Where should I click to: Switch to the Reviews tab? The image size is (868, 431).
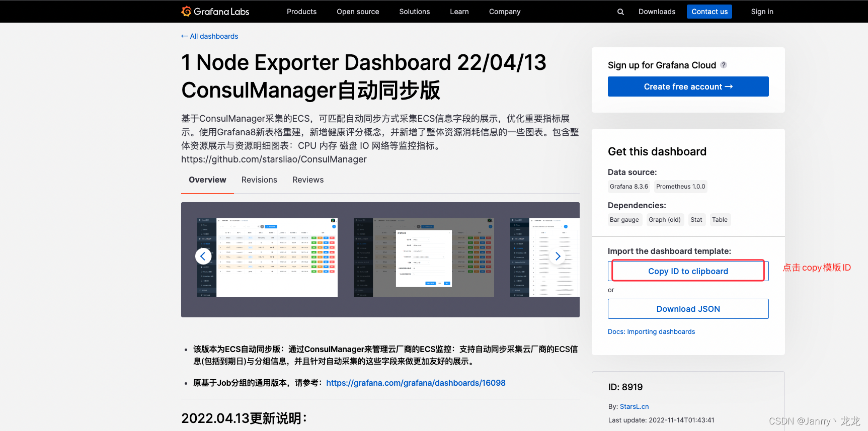click(308, 180)
